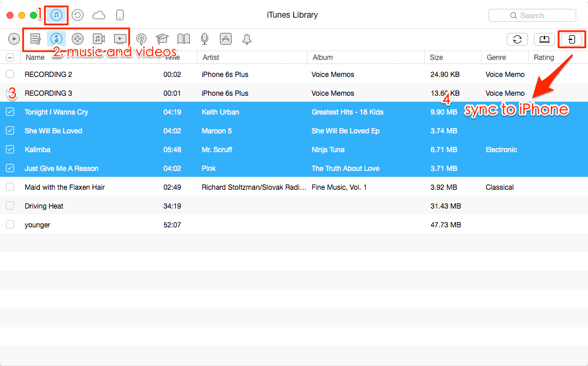Sort by the Size column header

pyautogui.click(x=436, y=58)
